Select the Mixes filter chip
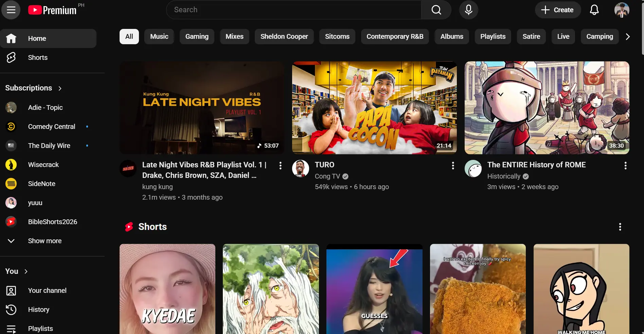This screenshot has width=644, height=334. [x=234, y=36]
